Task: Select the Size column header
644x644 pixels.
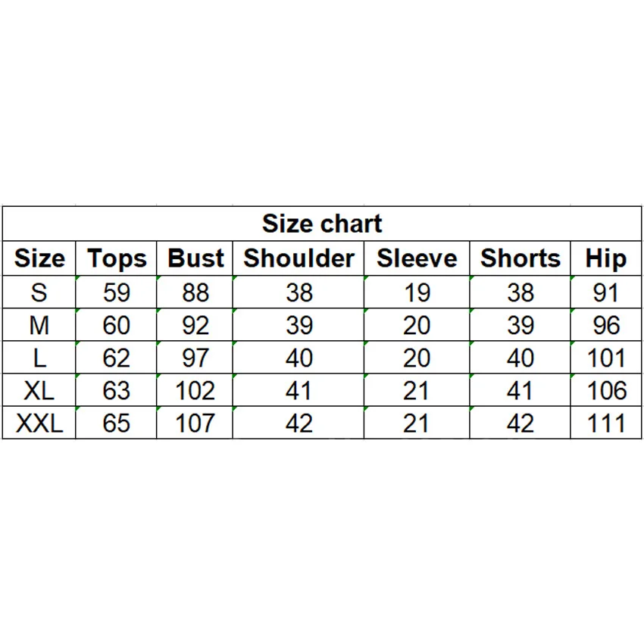Action: (39, 258)
